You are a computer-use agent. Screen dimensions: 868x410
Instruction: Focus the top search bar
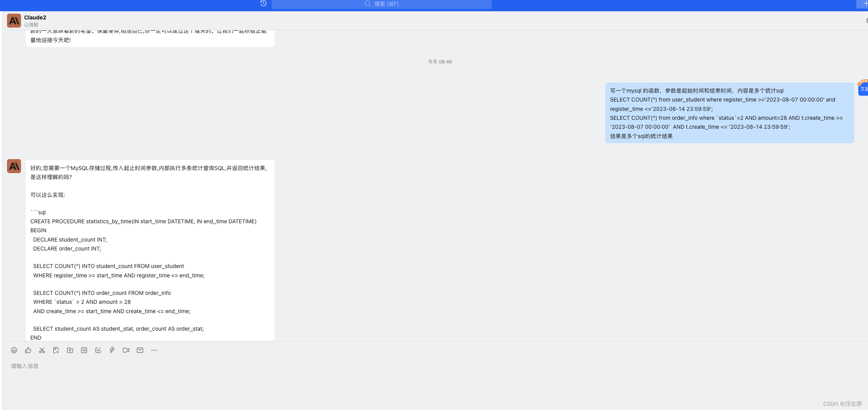[382, 4]
